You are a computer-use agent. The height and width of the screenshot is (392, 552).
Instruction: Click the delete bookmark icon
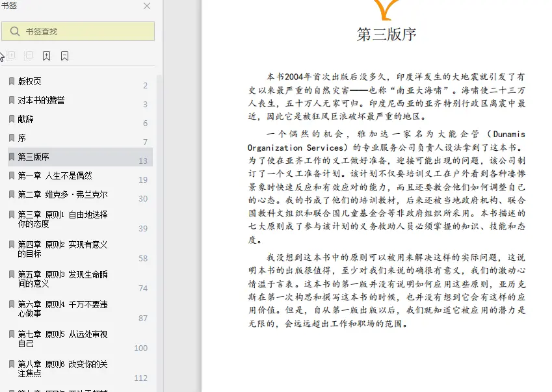(65, 56)
